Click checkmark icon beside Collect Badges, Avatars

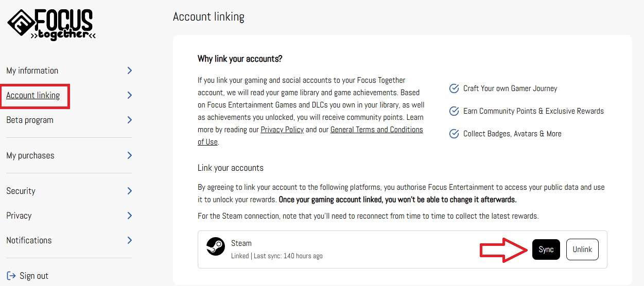[454, 134]
